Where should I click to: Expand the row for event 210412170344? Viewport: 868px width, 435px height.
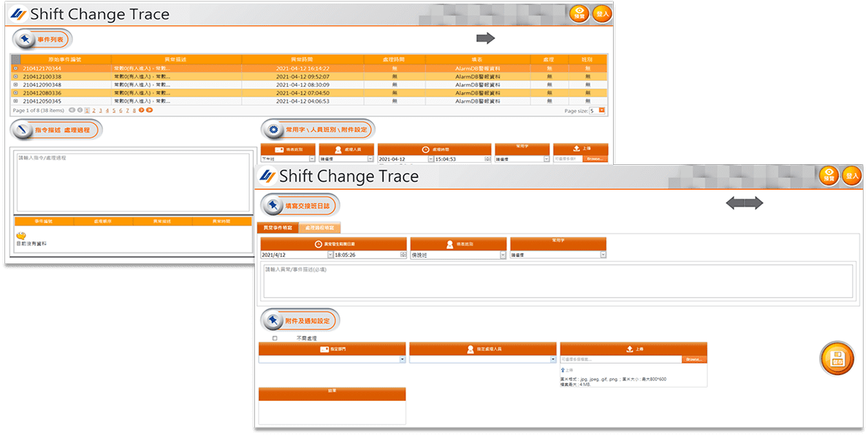(16, 68)
